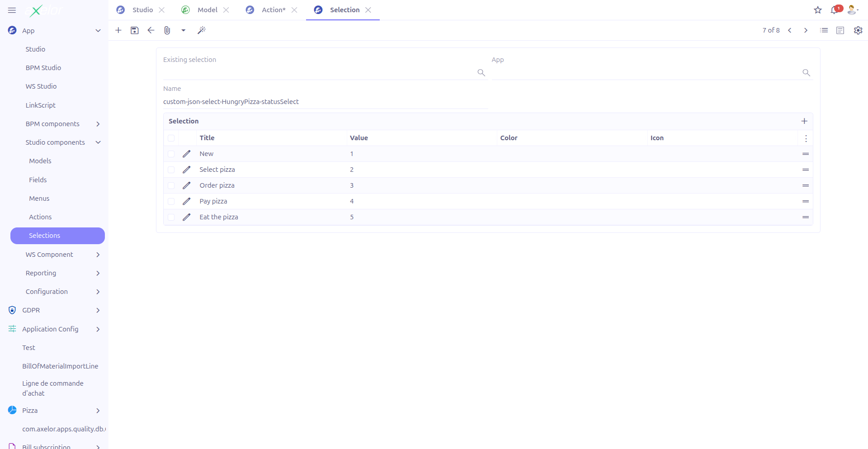The image size is (868, 449).
Task: Edit the New row with pencil icon
Action: pos(187,154)
